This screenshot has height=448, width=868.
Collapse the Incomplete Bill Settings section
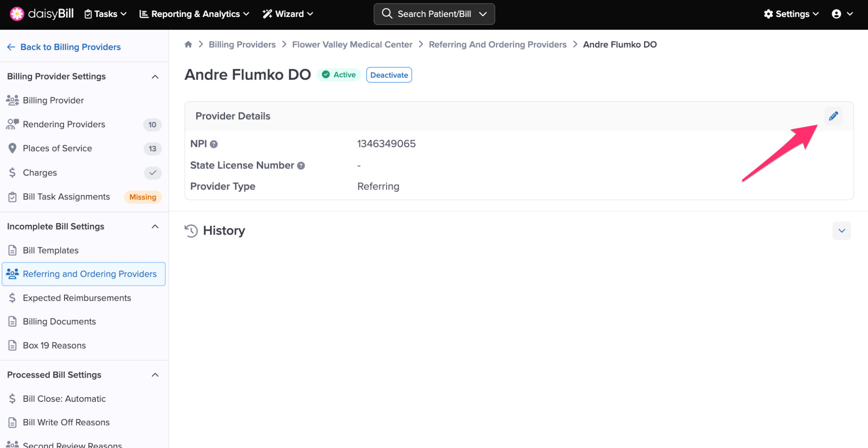(155, 227)
